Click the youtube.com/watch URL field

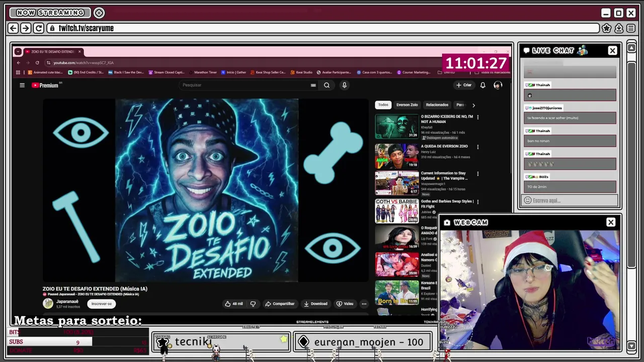pyautogui.click(x=84, y=62)
